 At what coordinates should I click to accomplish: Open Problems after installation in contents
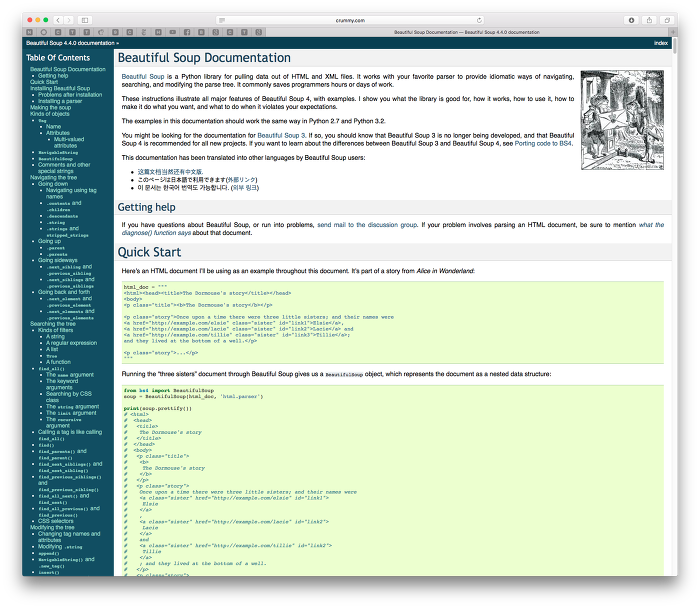click(70, 95)
